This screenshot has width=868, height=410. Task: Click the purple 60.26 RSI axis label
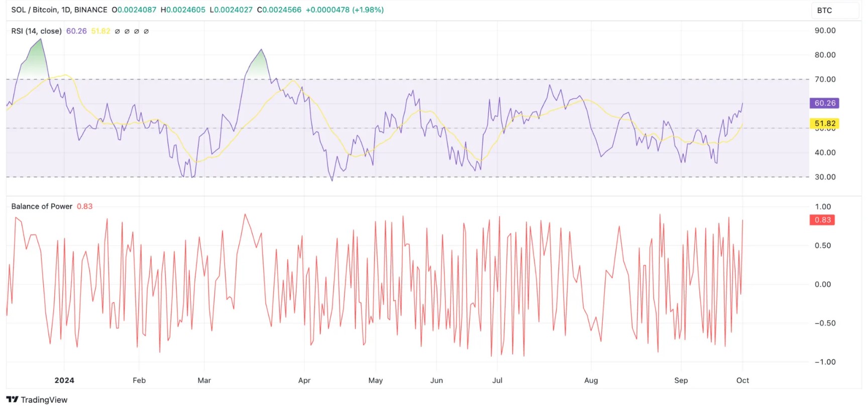coord(824,103)
